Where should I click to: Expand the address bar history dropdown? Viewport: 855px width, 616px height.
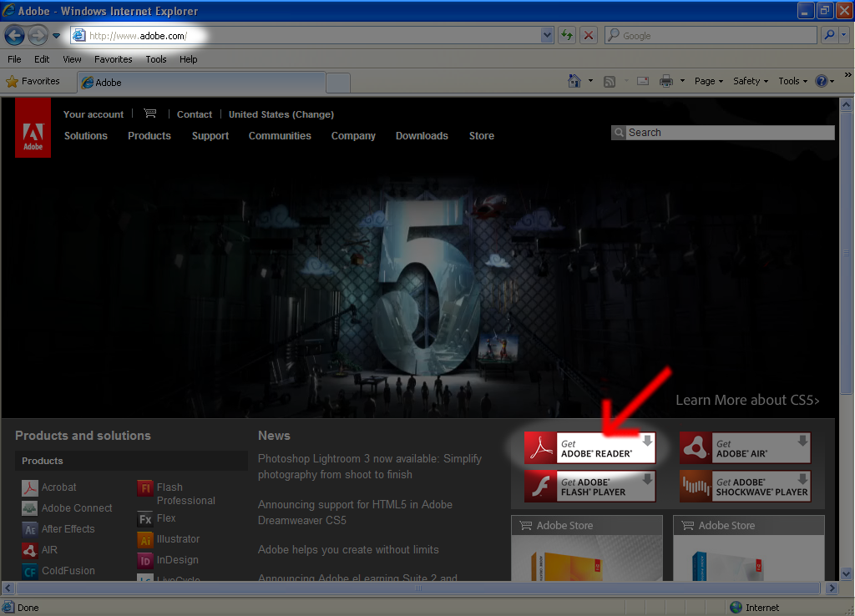click(548, 36)
